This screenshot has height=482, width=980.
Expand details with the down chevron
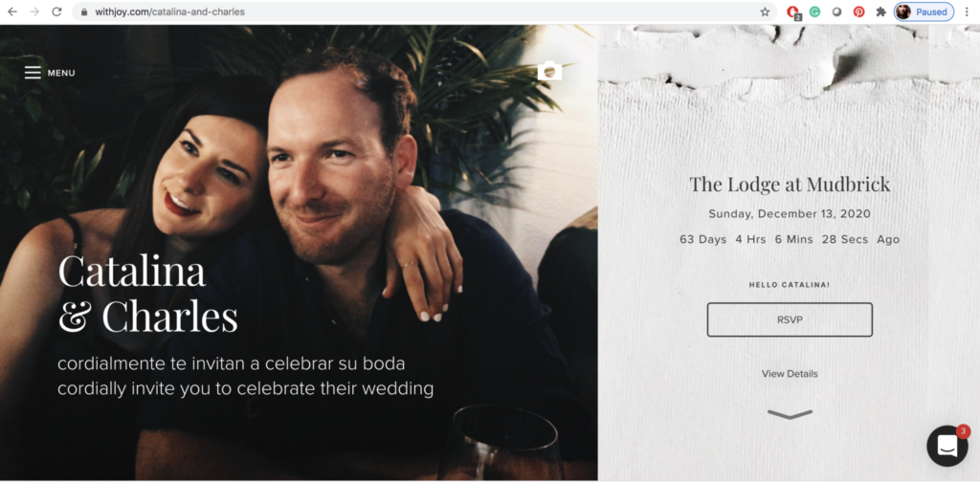(x=790, y=414)
